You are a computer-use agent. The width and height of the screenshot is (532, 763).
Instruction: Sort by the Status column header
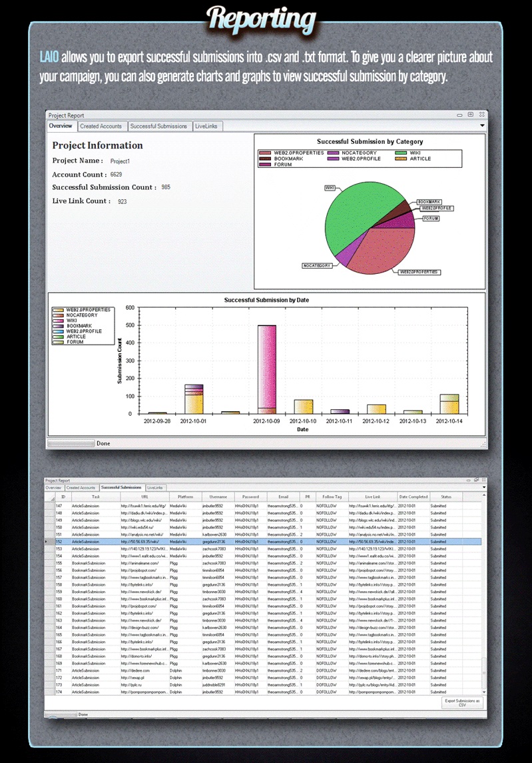tap(446, 497)
